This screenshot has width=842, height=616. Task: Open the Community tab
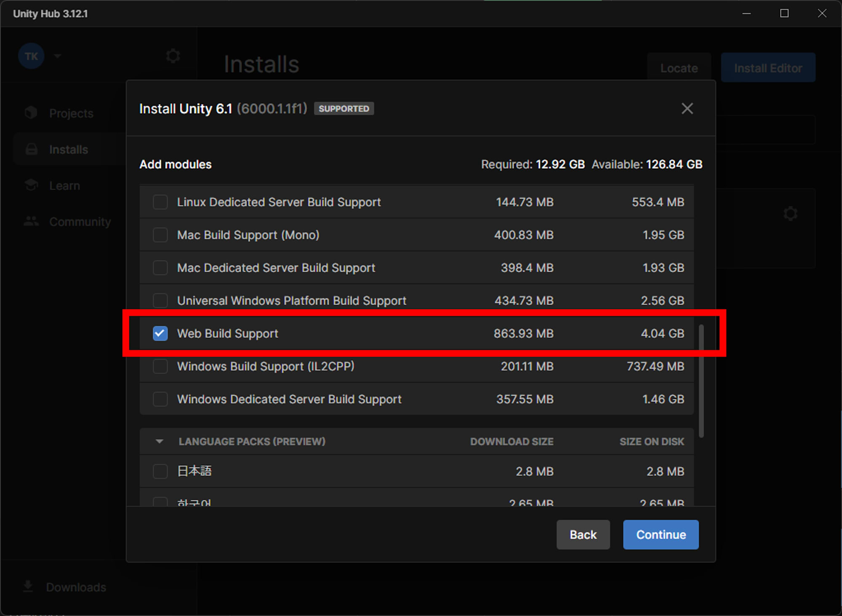point(80,222)
